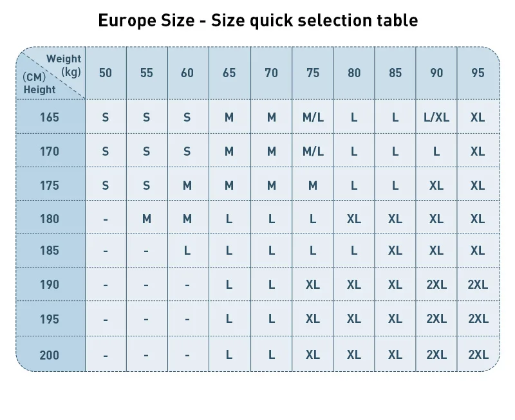Click the L/XL size cell

436,117
